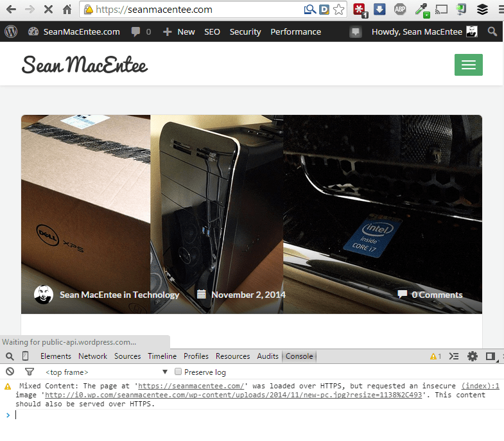
Task: Toggle DevTools mobile device mode icon
Action: pos(26,356)
